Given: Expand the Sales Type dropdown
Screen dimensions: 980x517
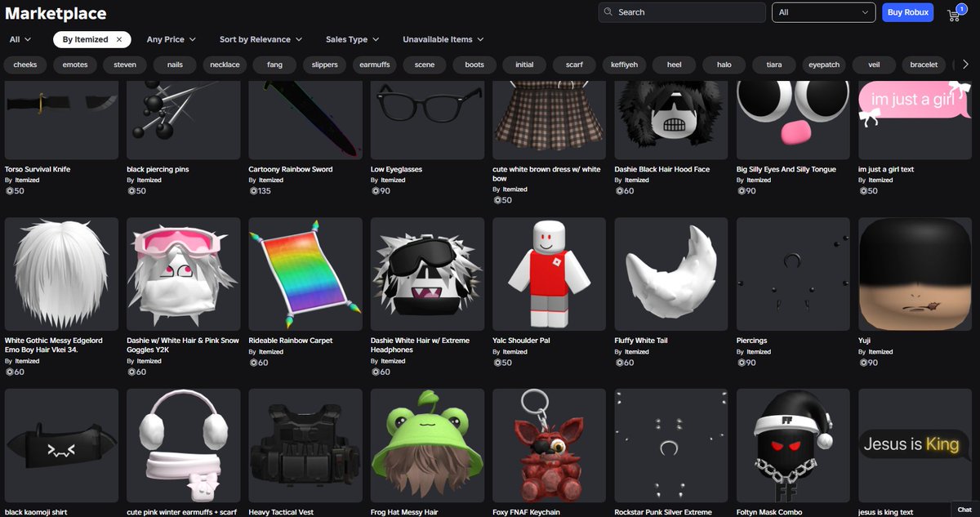Looking at the screenshot, I should [352, 39].
